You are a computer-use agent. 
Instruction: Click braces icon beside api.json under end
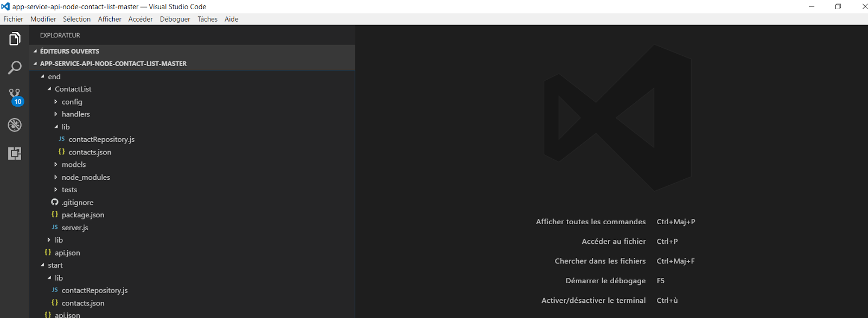coord(48,252)
